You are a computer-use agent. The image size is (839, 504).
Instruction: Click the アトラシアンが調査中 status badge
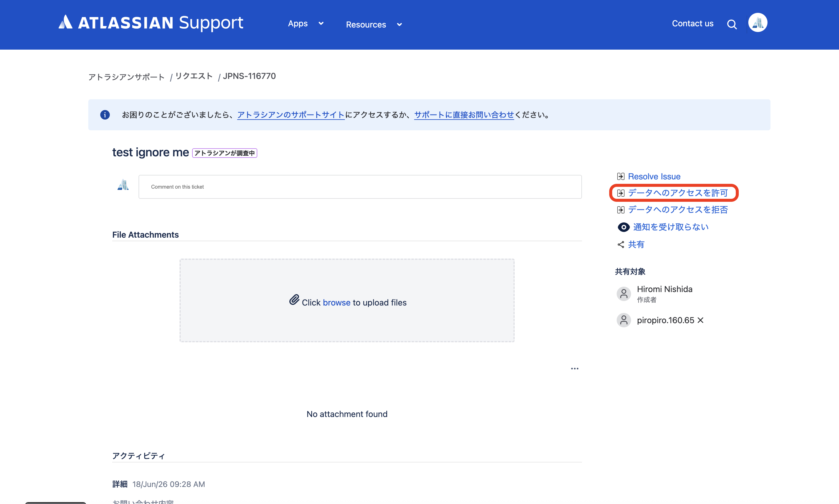pos(224,153)
